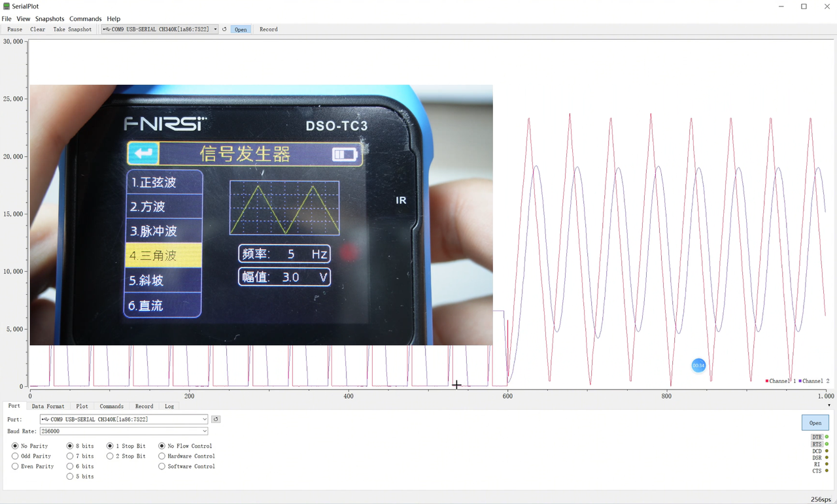Click the RTS green indicator light
Screen dimensions: 837x504
pyautogui.click(x=827, y=445)
